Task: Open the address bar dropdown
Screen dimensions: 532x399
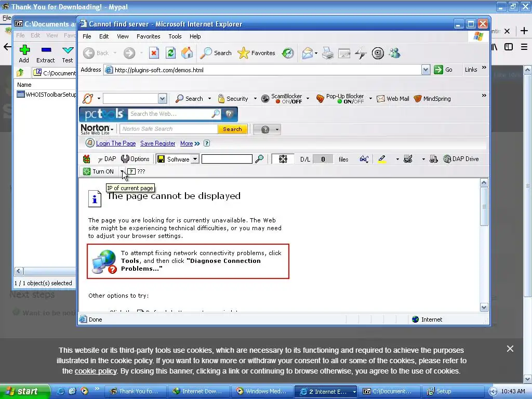Action: pos(426,70)
